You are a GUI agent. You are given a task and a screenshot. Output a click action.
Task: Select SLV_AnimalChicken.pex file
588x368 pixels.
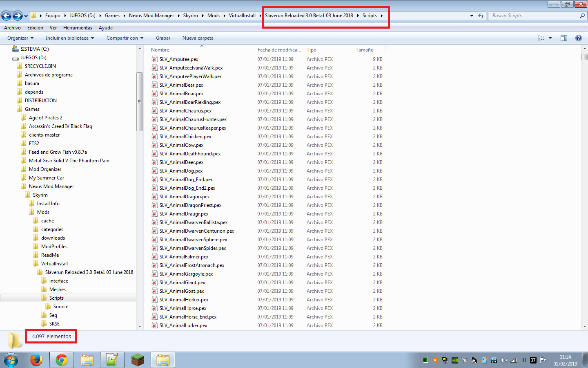coord(185,137)
